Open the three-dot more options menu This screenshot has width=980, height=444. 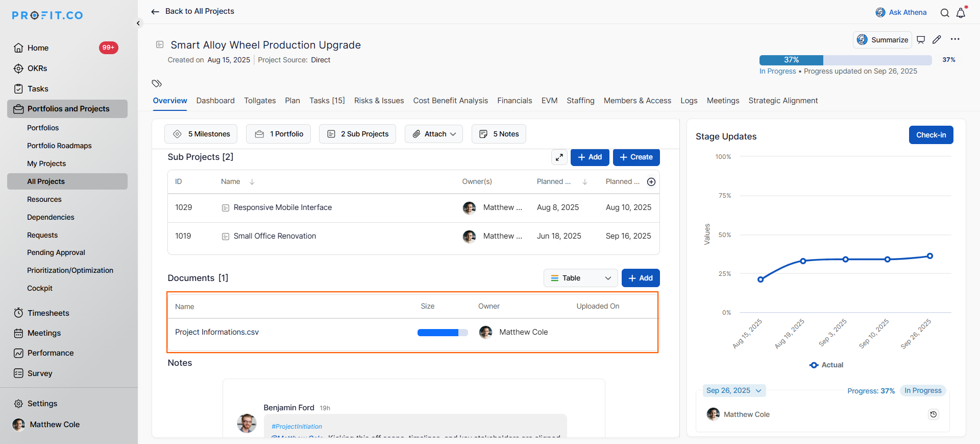955,39
